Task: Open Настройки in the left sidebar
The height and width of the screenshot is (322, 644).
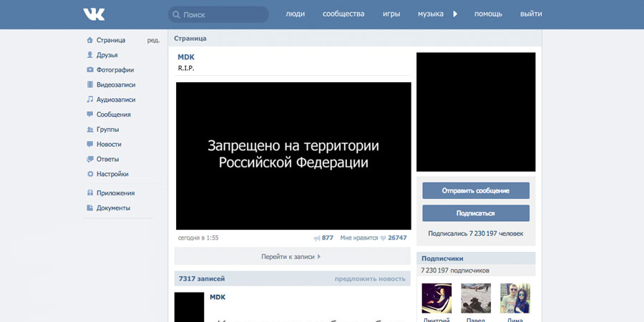Action: 112,174
